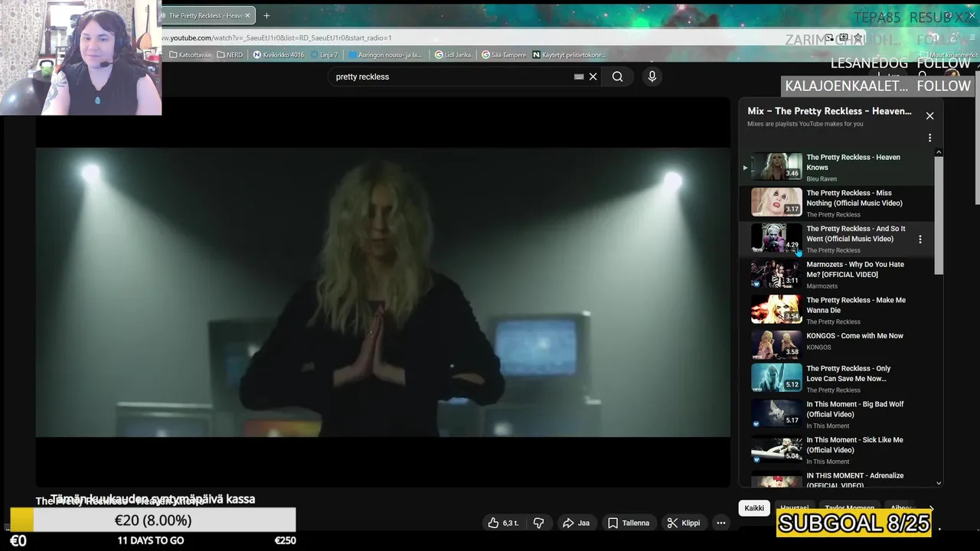Click the search magnifier button

(x=617, y=77)
